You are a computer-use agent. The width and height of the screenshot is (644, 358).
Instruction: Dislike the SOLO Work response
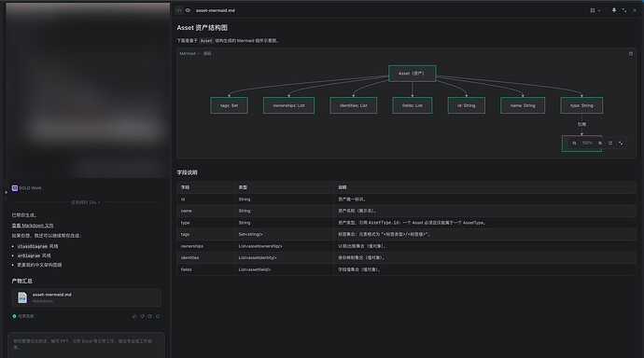[x=142, y=316]
